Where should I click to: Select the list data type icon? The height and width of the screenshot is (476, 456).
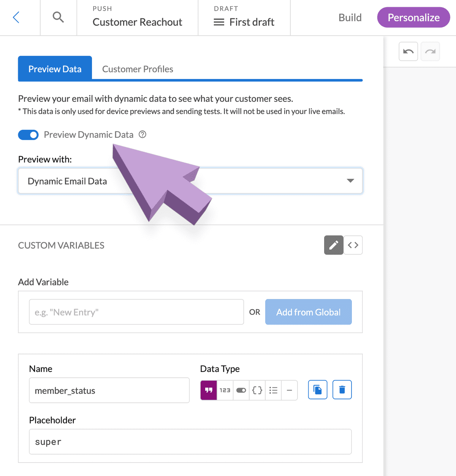click(273, 390)
